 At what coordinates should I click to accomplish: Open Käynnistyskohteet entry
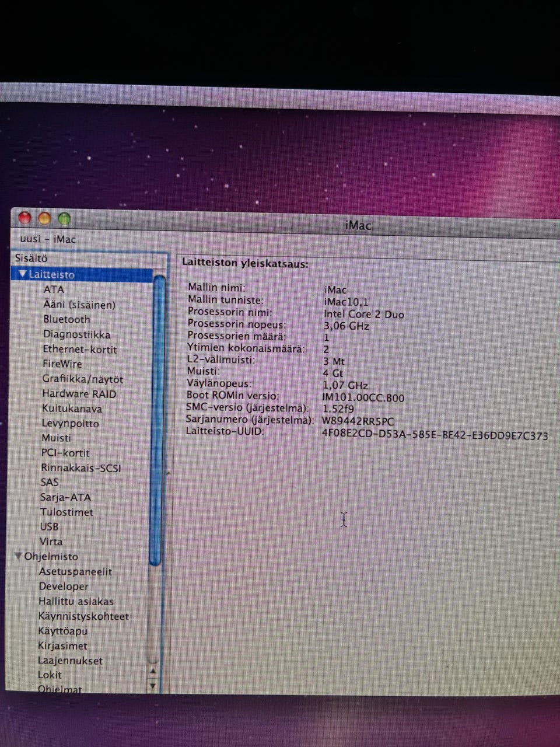[x=83, y=616]
